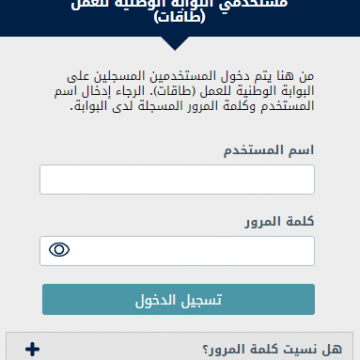Click the تسجيل الدخول login button
Screen dimensions: 360x360
(178, 299)
